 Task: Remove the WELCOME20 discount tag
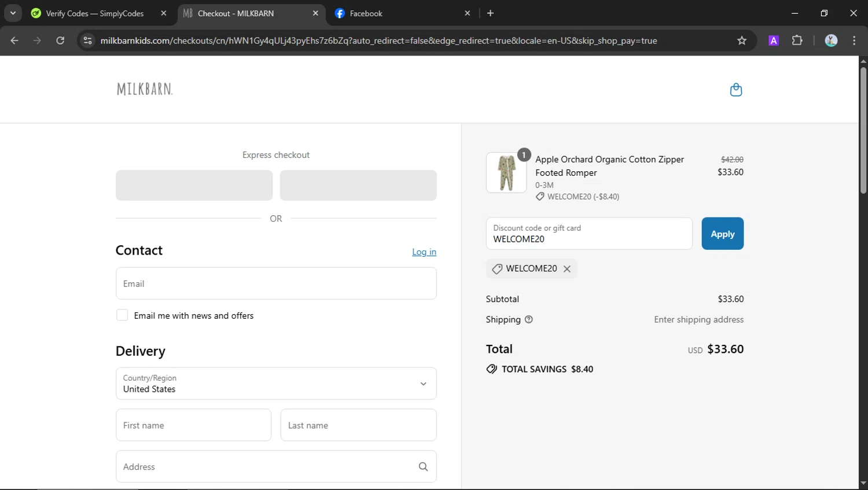coord(567,268)
